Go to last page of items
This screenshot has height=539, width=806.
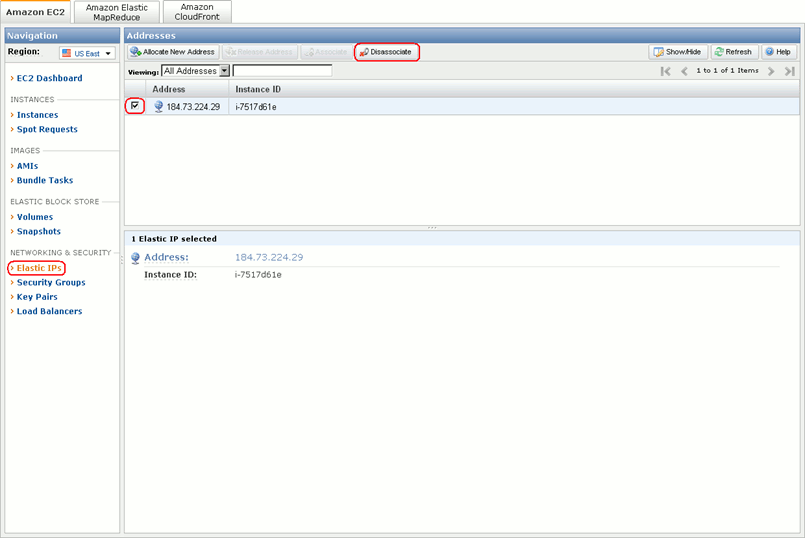coord(790,71)
